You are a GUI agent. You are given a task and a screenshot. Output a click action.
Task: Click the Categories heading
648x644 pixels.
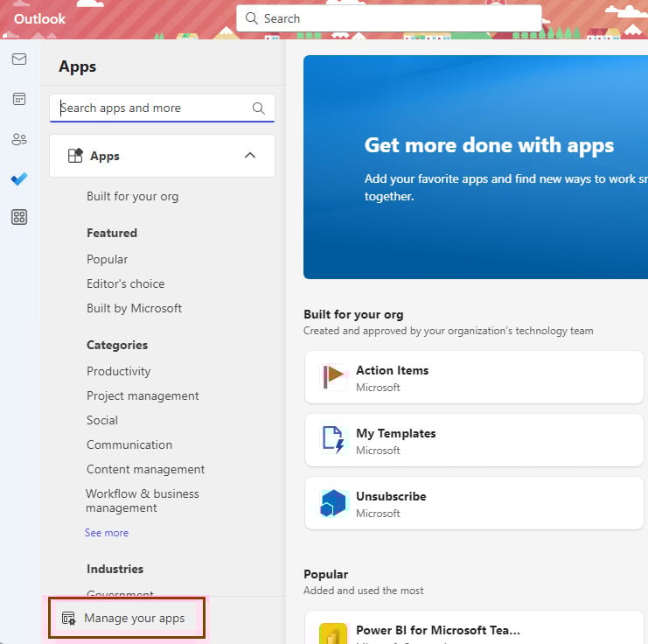pos(117,345)
